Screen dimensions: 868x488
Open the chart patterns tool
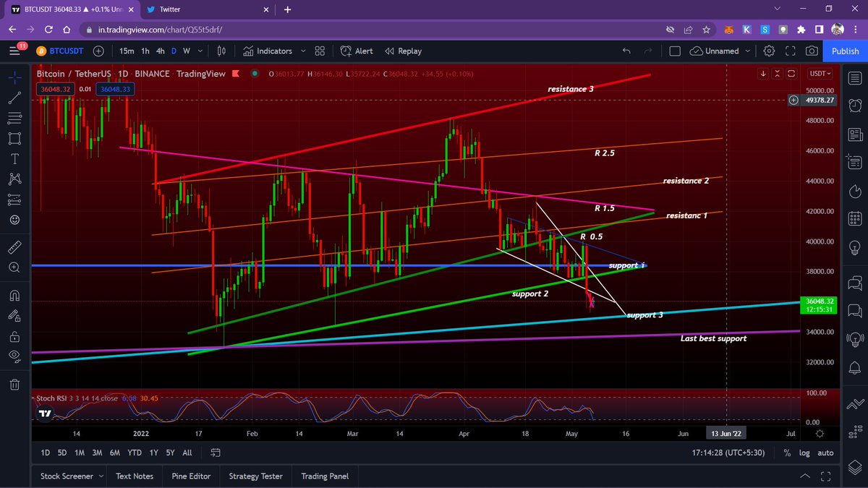tap(14, 179)
